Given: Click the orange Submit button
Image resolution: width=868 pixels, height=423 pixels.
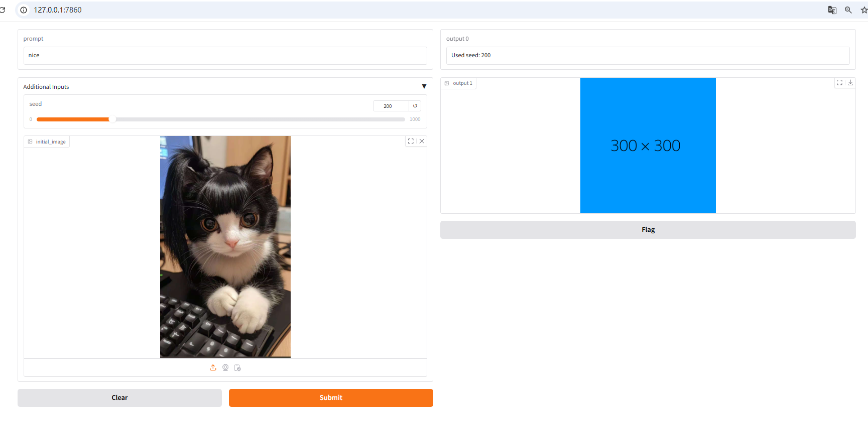Looking at the screenshot, I should pos(331,398).
